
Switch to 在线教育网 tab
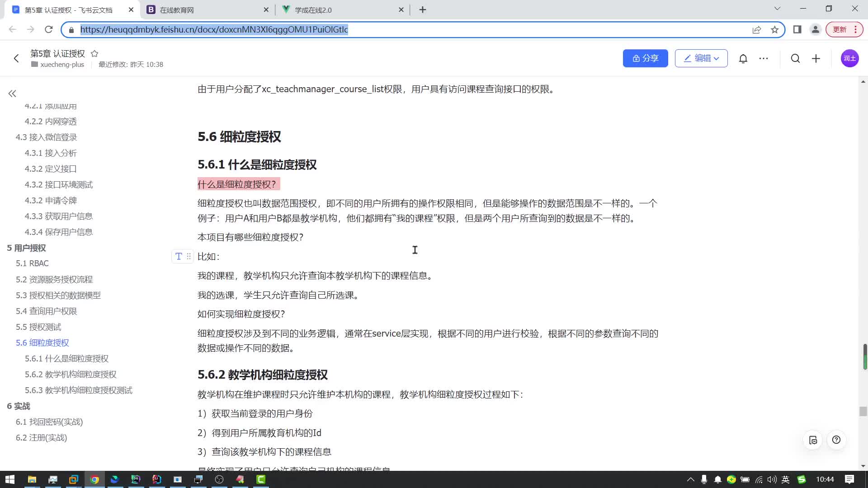click(x=208, y=9)
